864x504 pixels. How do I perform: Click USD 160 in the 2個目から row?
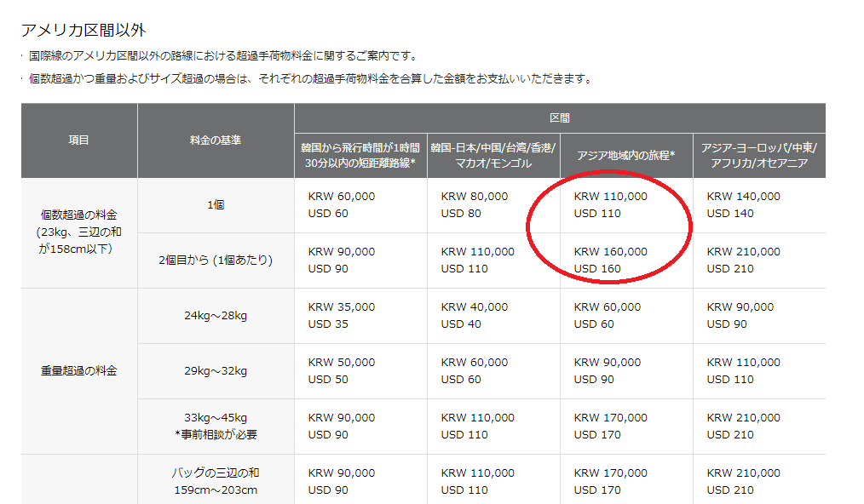coord(596,269)
